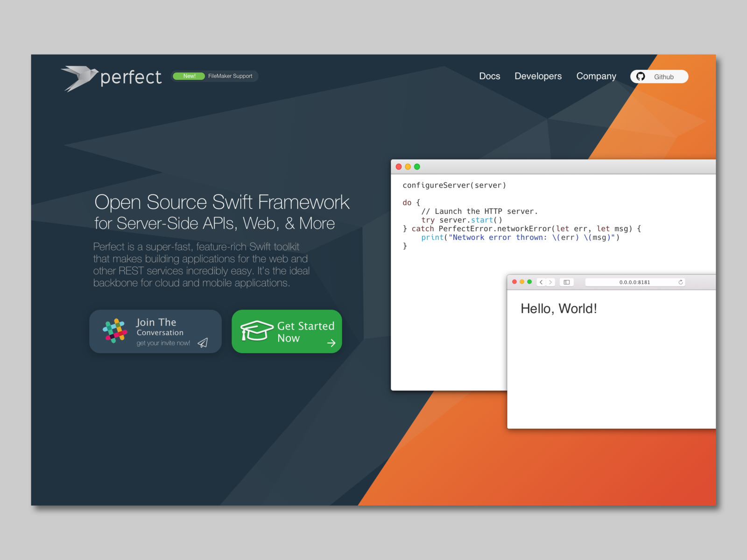The height and width of the screenshot is (560, 747).
Task: Click the Perfect bird logo
Action: tap(79, 77)
